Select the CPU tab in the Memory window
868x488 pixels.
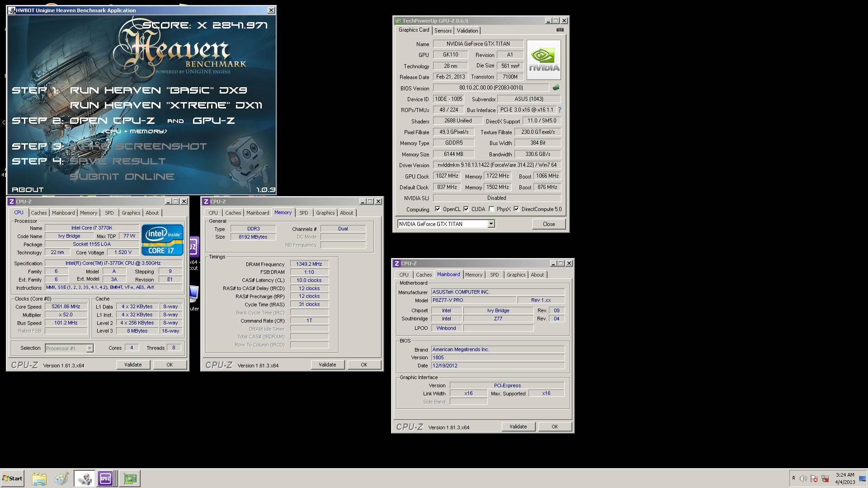213,213
